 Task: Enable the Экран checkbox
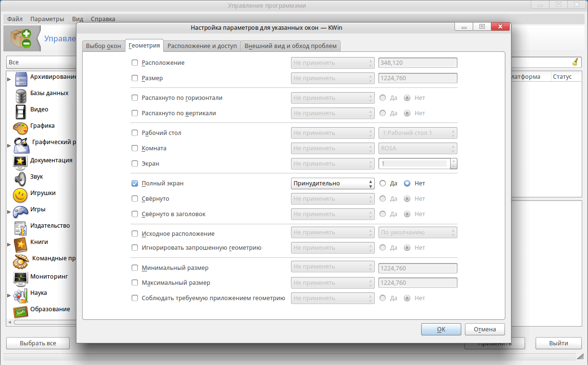[135, 164]
